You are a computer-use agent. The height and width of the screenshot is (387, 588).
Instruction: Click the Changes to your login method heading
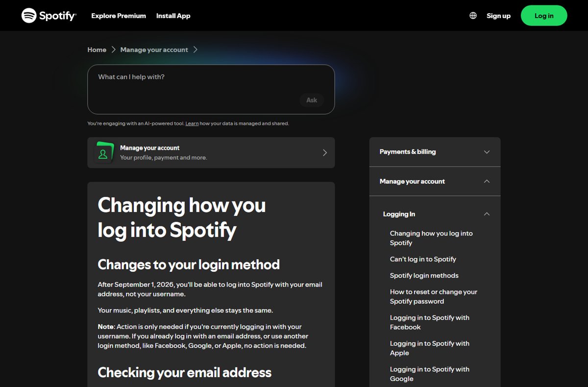(x=189, y=265)
